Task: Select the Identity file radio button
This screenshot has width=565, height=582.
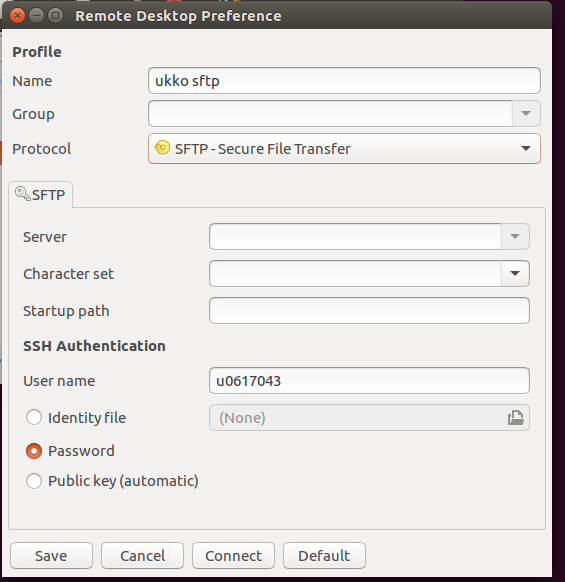Action: 34,417
